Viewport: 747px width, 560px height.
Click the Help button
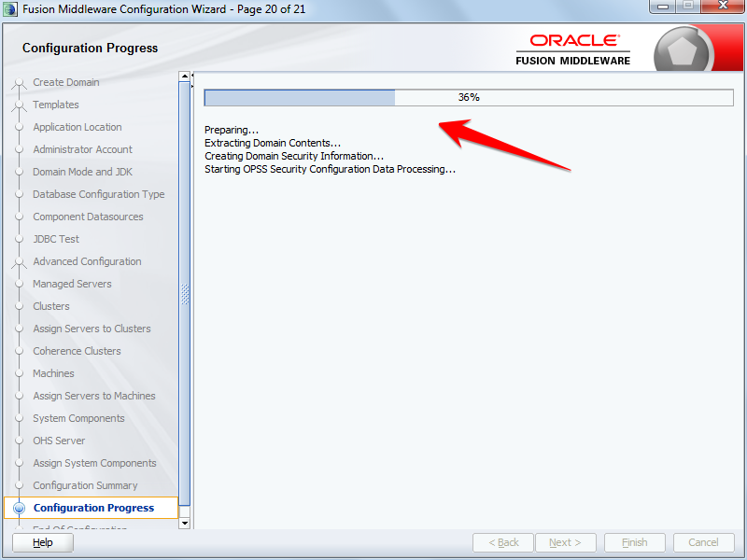coord(42,542)
